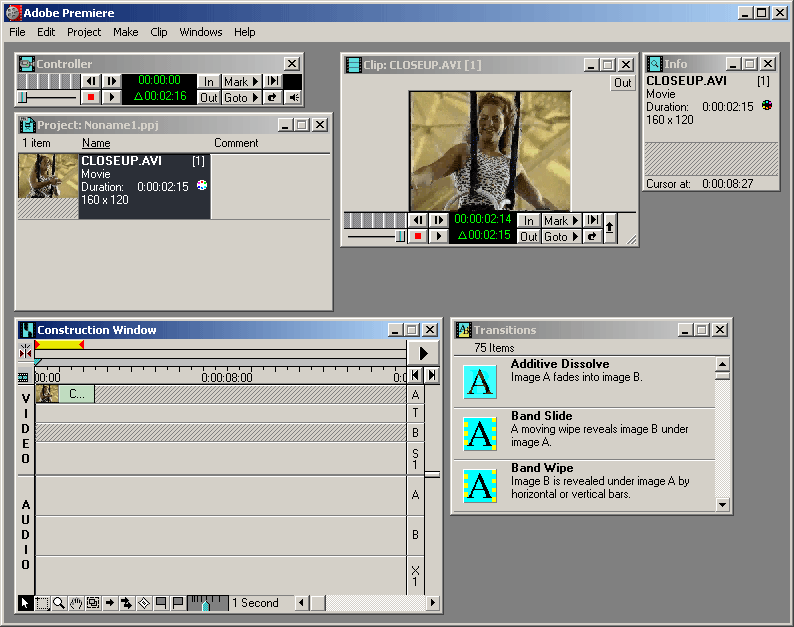Select the Band Wipe transition icon
Image resolution: width=794 pixels, height=627 pixels.
coord(480,486)
